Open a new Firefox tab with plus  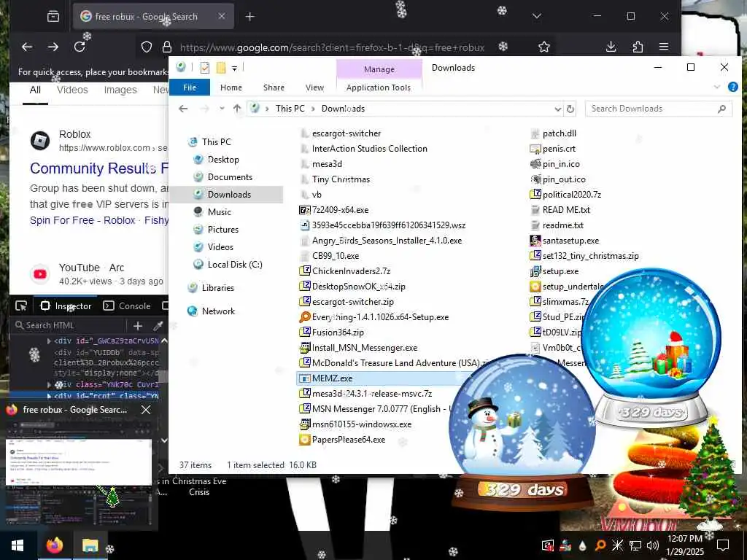(250, 17)
